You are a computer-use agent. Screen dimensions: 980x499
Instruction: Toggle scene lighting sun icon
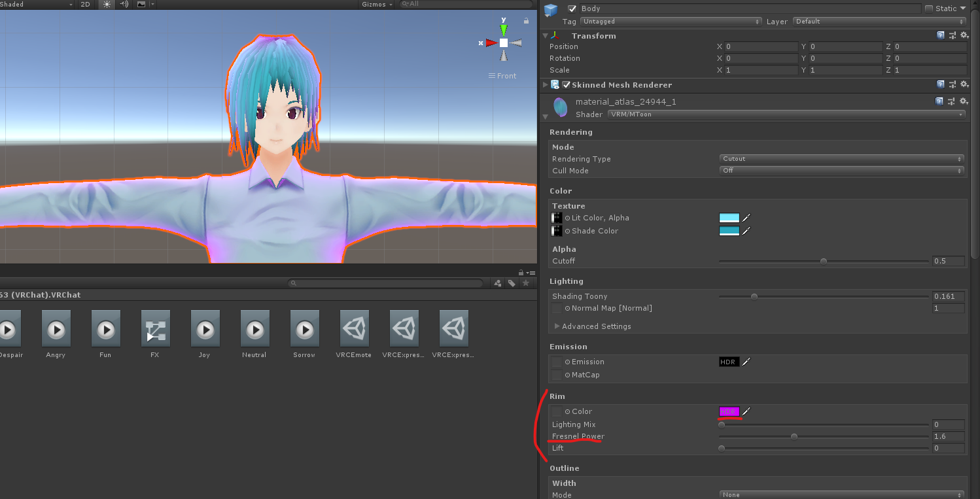pyautogui.click(x=107, y=4)
